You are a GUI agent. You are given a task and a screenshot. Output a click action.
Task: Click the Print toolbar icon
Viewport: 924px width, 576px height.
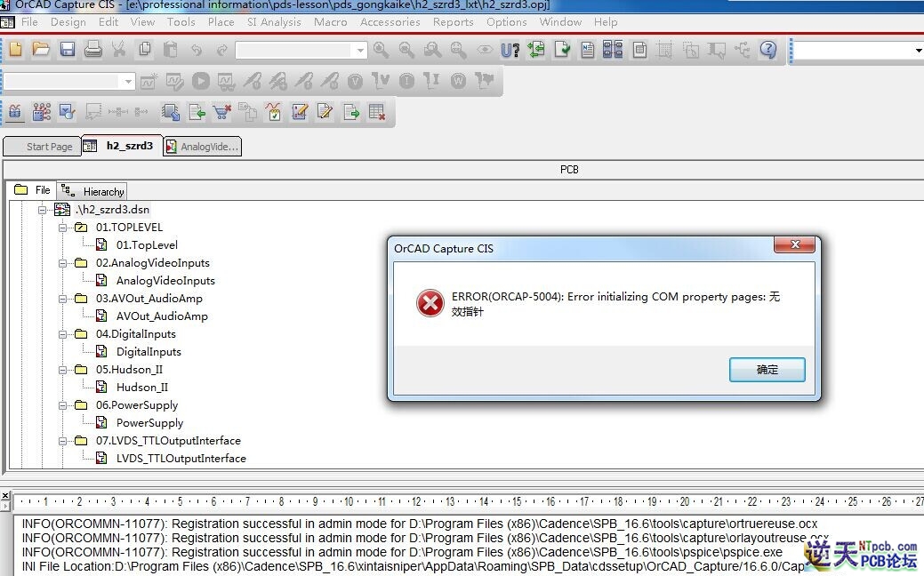93,50
